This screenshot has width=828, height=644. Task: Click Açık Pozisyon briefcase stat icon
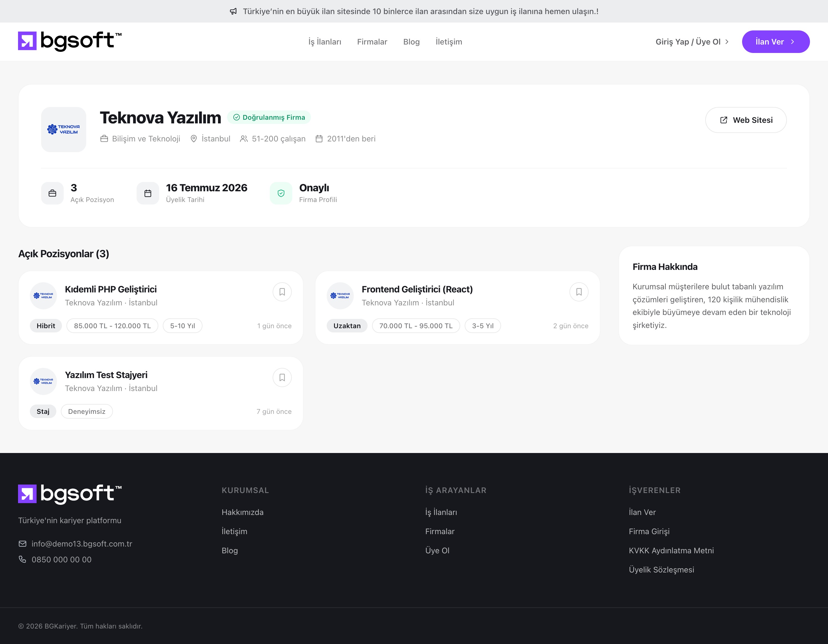pyautogui.click(x=52, y=193)
